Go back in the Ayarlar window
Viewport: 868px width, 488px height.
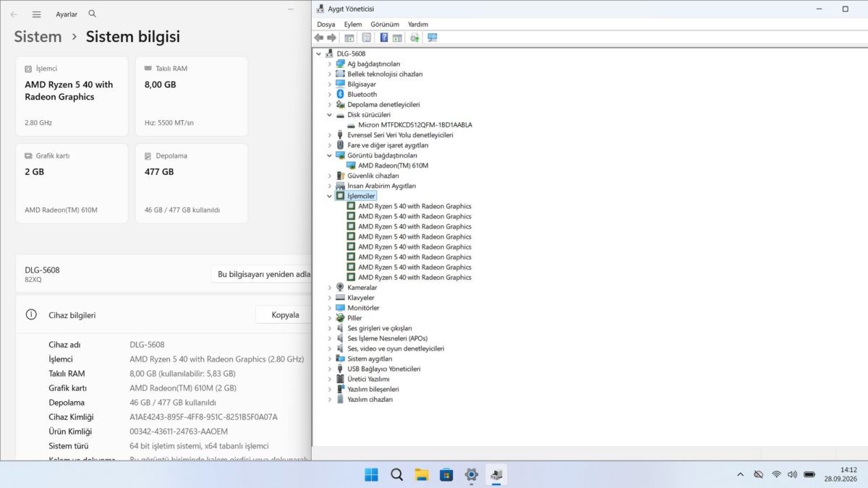[14, 14]
